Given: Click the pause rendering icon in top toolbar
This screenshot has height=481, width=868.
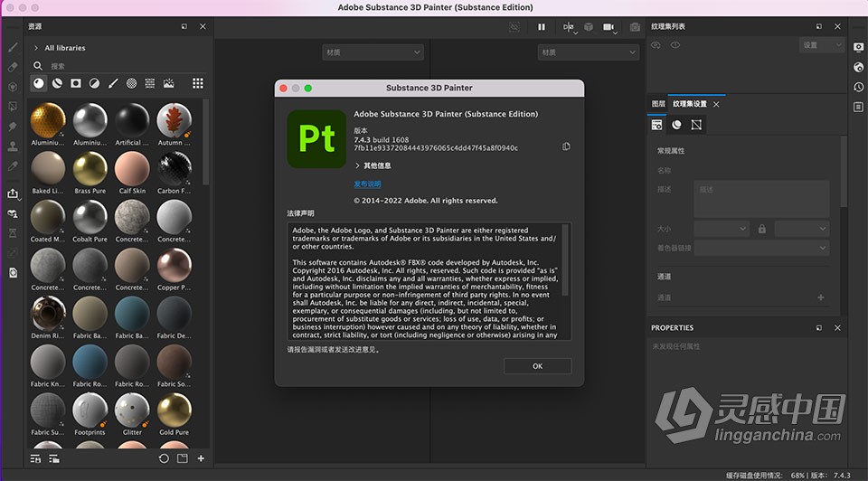Looking at the screenshot, I should point(542,26).
